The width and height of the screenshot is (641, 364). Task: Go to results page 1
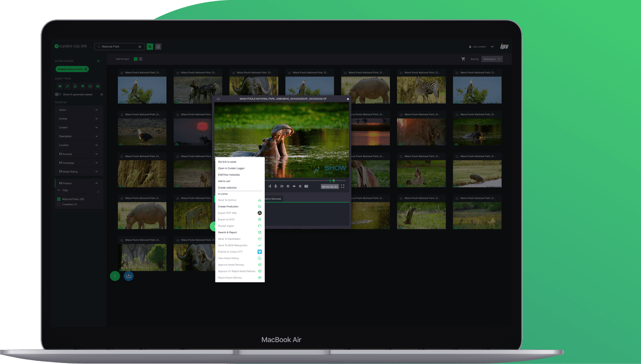coord(136,59)
